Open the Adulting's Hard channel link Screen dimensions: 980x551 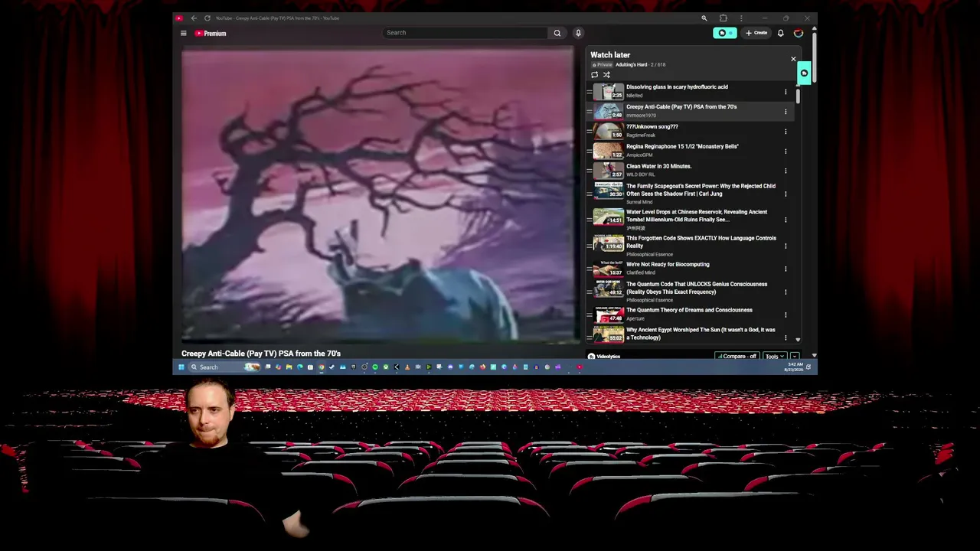pos(632,65)
